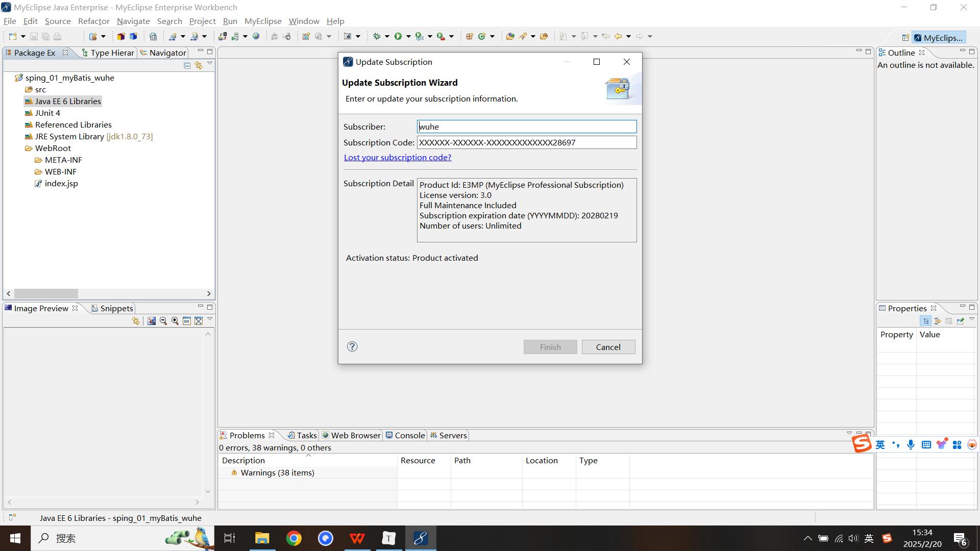980x551 pixels.
Task: Open the File menu
Action: (x=10, y=21)
